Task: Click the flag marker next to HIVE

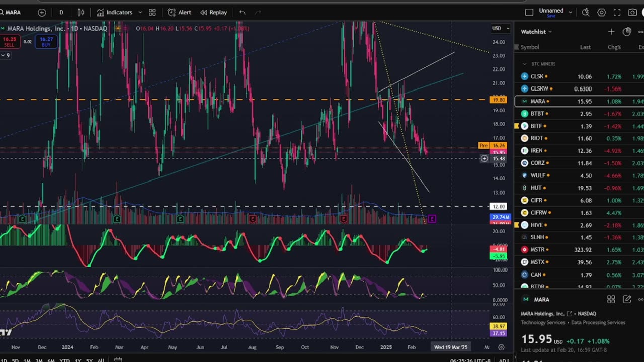Action: (x=517, y=225)
